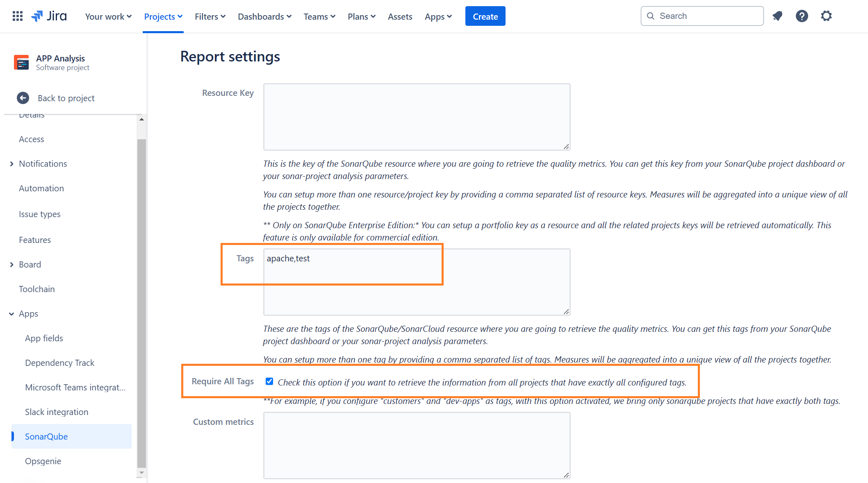Viewport: 868px width, 483px height.
Task: Open Assets in the top navigation
Action: 400,16
